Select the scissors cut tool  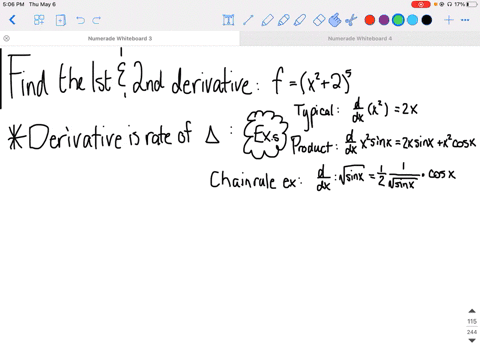click(x=351, y=20)
